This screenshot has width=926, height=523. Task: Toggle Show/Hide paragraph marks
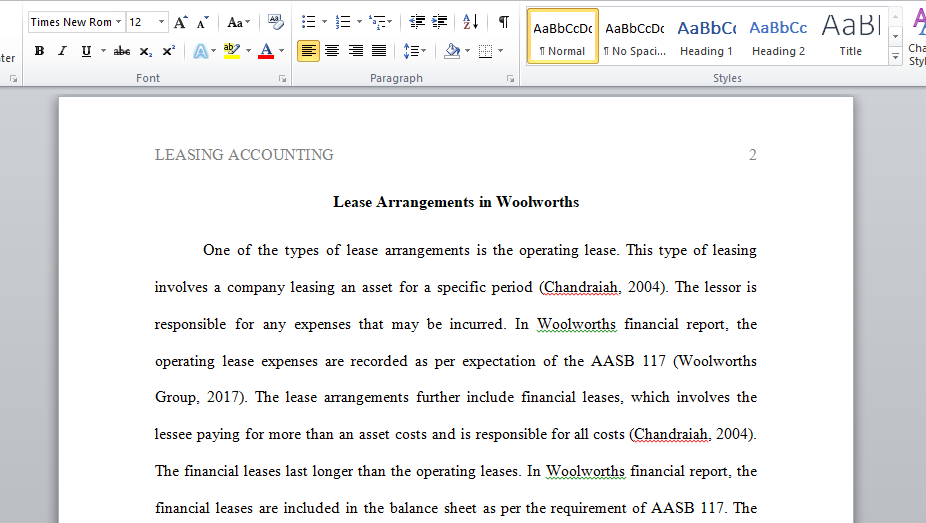pos(503,22)
